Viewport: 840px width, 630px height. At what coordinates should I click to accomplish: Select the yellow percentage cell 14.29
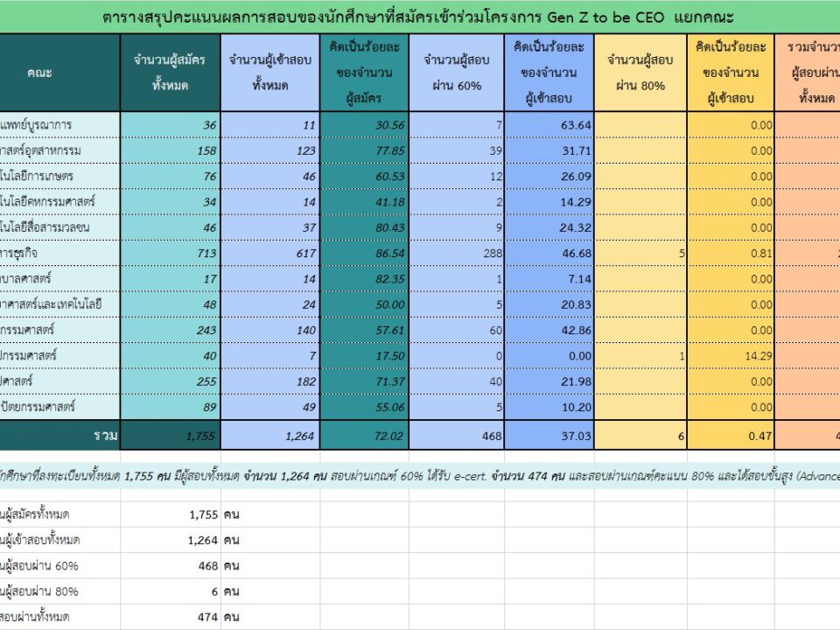731,356
